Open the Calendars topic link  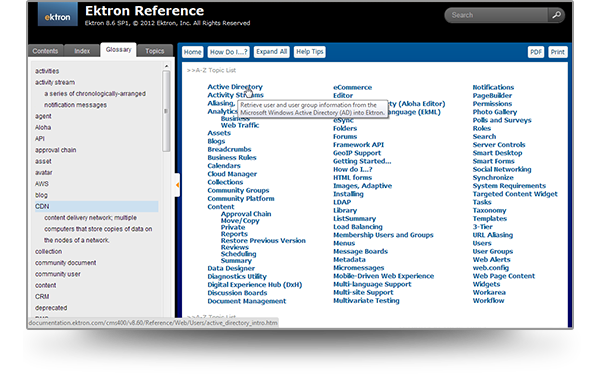point(224,166)
